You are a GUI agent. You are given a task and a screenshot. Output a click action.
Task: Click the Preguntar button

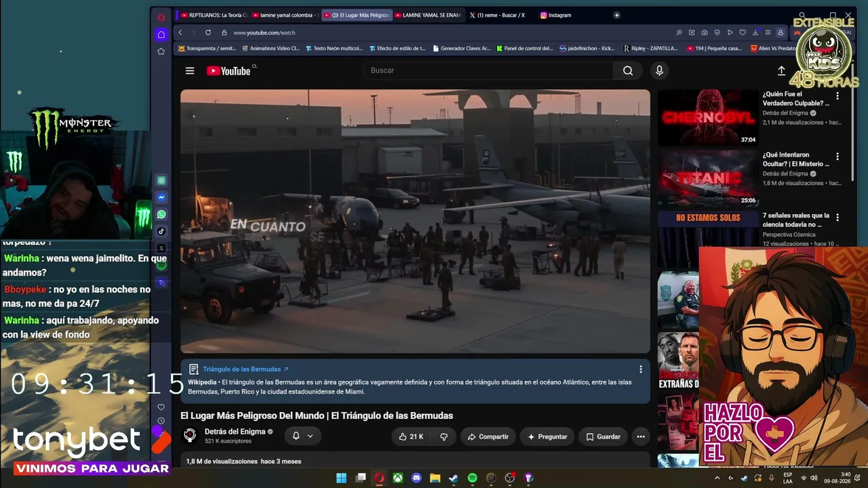point(547,436)
